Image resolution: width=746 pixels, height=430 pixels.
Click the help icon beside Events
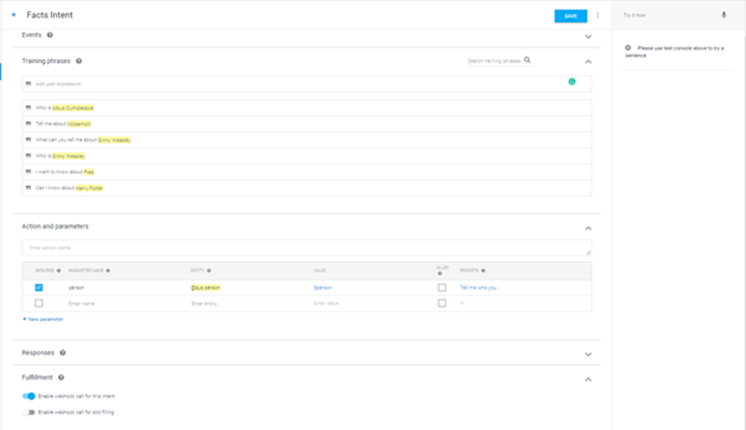50,35
